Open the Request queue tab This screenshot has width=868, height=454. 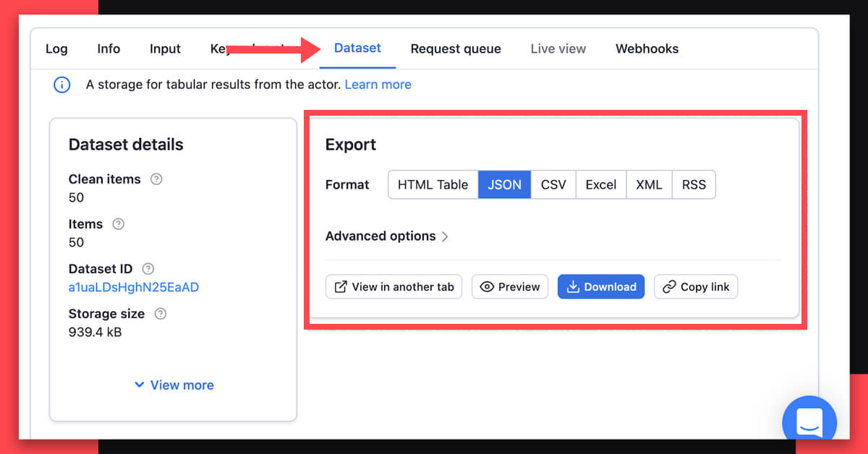coord(456,49)
